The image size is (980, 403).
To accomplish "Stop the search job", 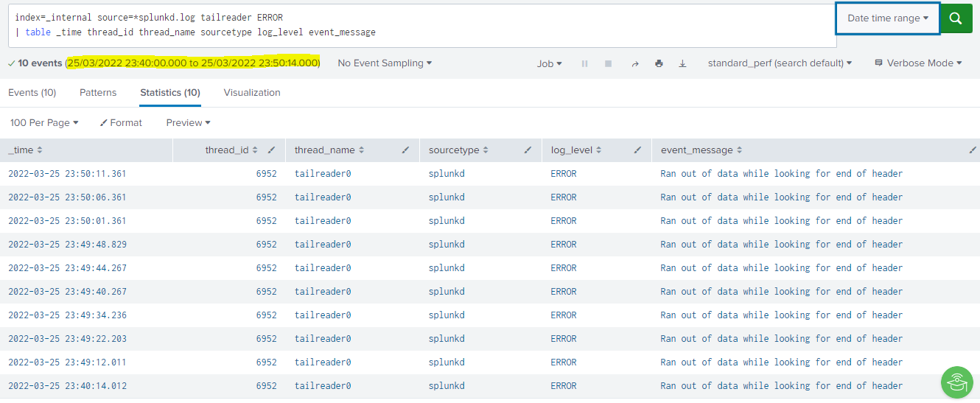I will (x=608, y=64).
